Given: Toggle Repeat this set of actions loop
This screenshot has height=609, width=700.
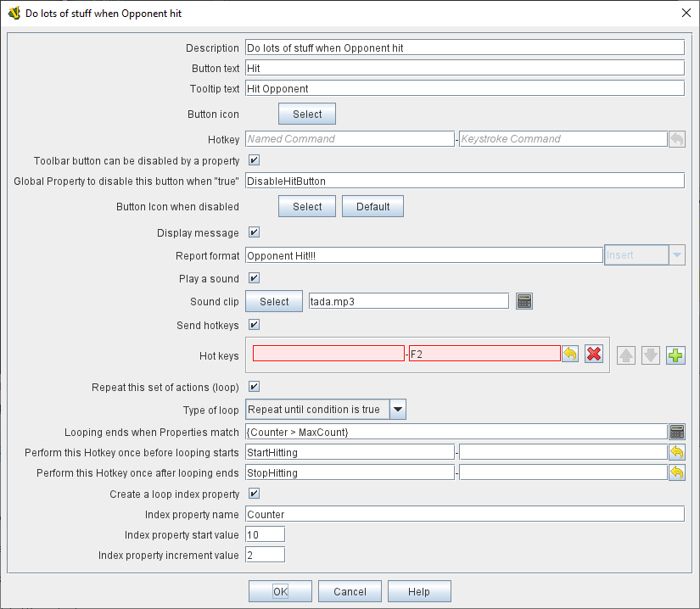Looking at the screenshot, I should click(254, 387).
